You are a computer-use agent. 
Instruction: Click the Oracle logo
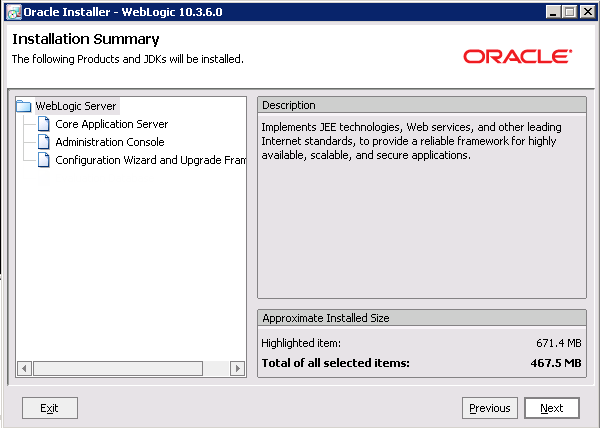click(518, 56)
